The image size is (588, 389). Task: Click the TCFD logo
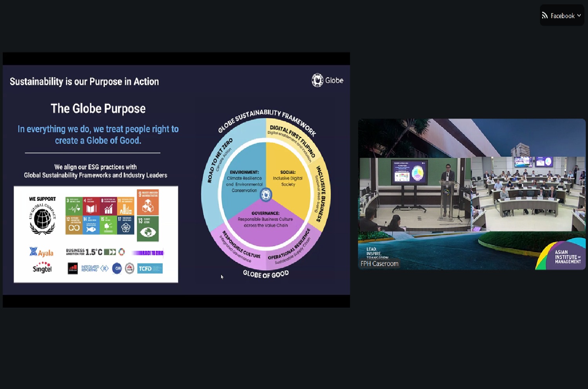150,268
